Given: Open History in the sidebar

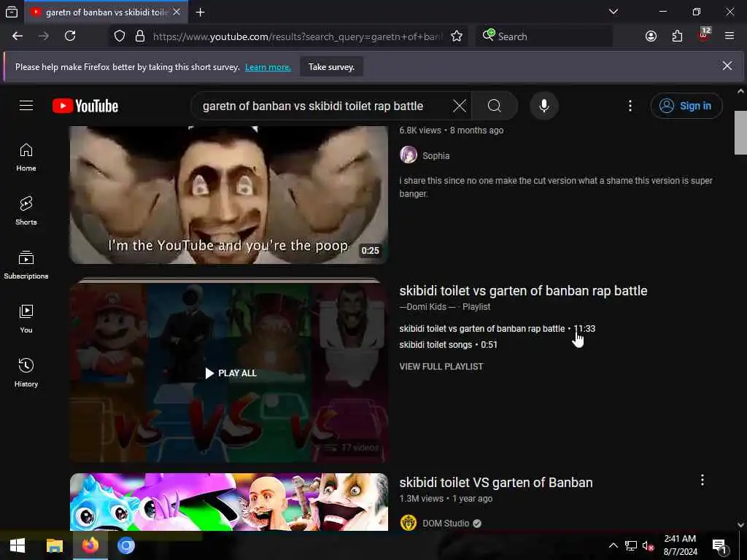Looking at the screenshot, I should point(26,373).
